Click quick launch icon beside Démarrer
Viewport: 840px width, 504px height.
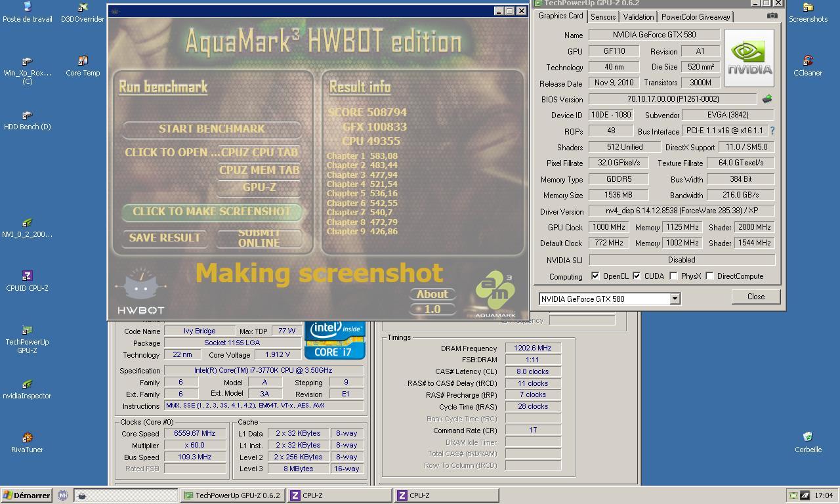pos(63,495)
